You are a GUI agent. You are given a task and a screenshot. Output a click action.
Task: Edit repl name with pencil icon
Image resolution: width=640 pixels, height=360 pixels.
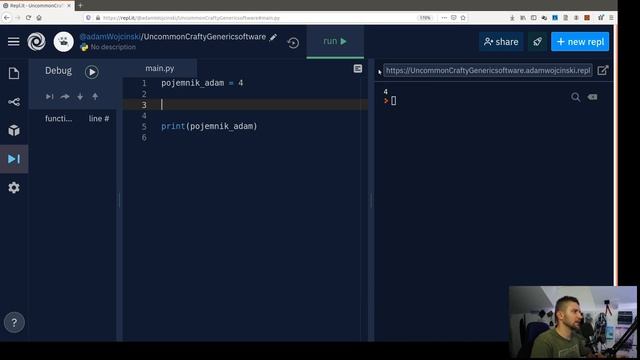tap(273, 37)
